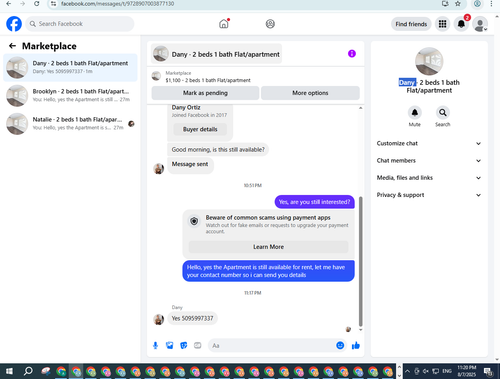This screenshot has height=379, width=500.
Task: Open the Dany conversation in the list
Action: pos(70,67)
